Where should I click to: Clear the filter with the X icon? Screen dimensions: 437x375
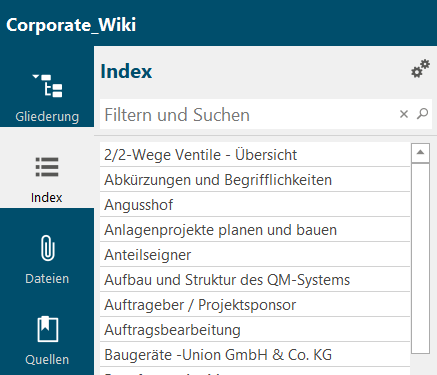[404, 114]
